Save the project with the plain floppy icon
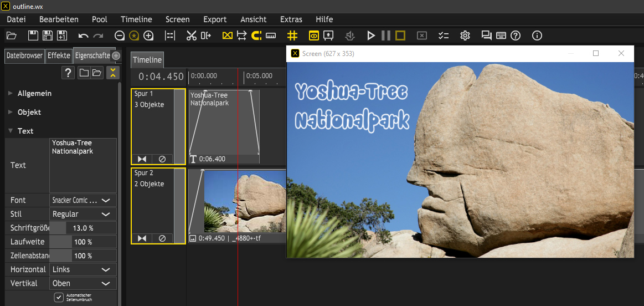 point(33,35)
